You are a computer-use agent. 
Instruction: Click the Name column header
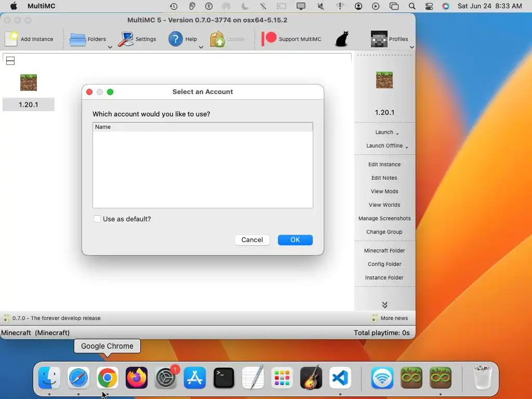203,127
